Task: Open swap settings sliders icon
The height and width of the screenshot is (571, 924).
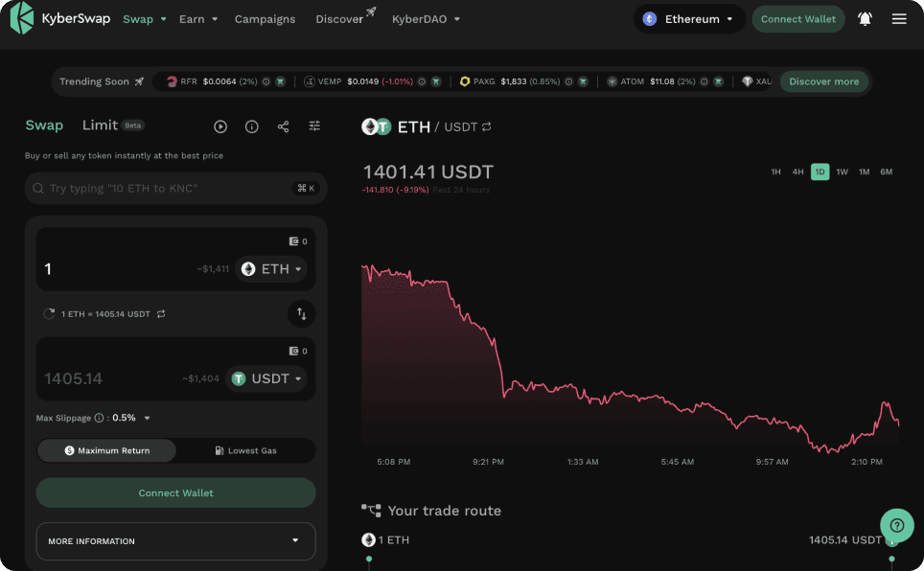Action: coord(314,126)
